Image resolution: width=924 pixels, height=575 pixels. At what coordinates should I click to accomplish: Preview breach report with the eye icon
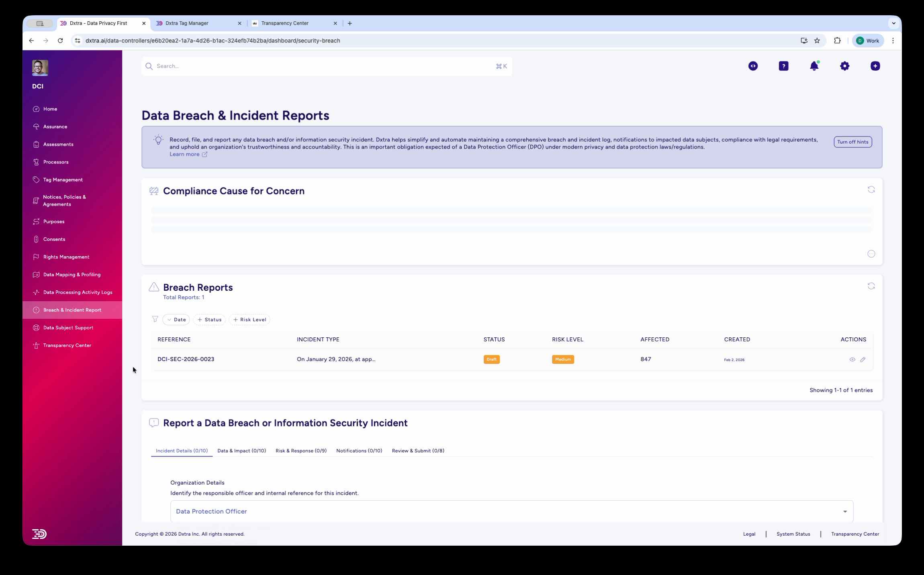coord(852,359)
